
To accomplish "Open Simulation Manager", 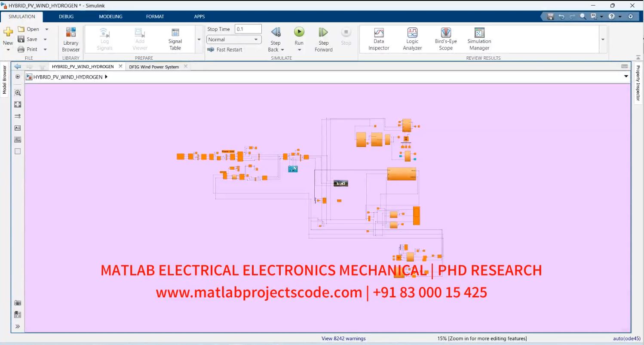I will (478, 38).
